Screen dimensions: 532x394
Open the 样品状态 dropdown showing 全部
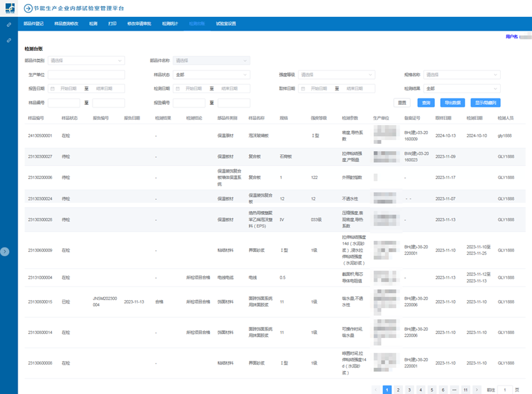[x=211, y=75]
